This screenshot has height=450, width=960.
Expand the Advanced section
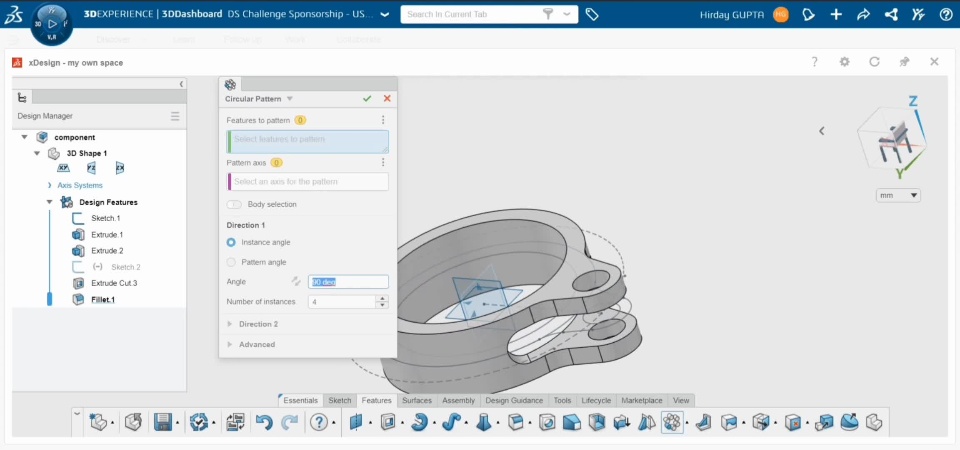(230, 345)
